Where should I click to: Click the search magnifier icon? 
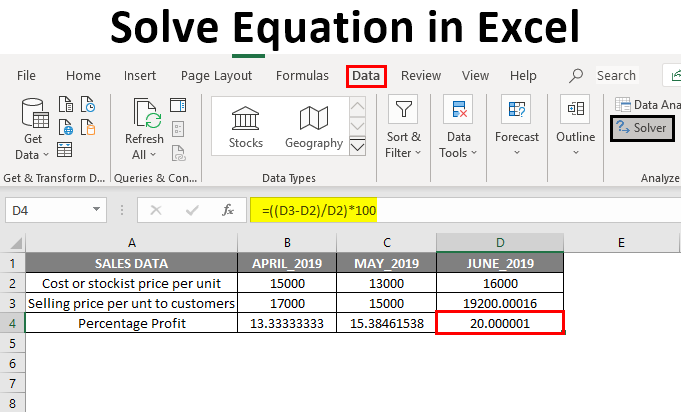(576, 76)
